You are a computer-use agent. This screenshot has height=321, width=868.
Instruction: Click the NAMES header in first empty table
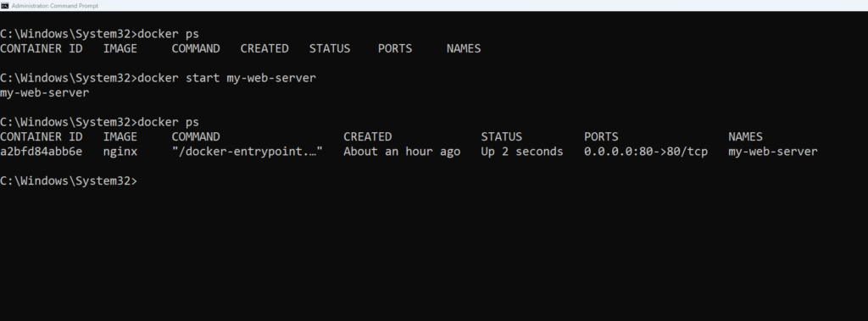coord(464,49)
